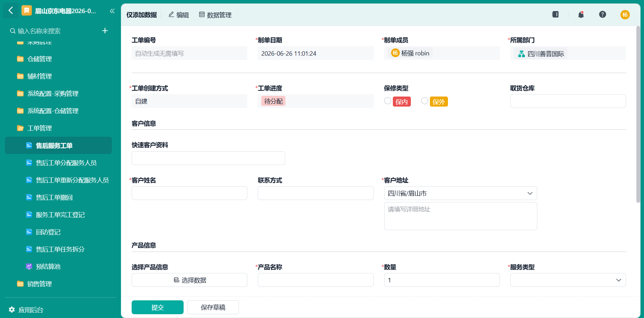Click the 制单日期 date field
The height and width of the screenshot is (318, 644).
pyautogui.click(x=316, y=53)
